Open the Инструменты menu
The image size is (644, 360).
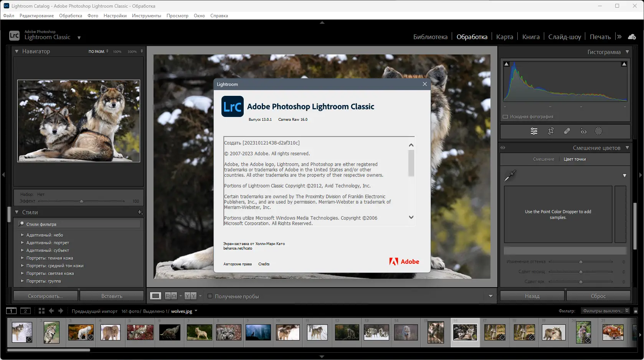coord(147,16)
